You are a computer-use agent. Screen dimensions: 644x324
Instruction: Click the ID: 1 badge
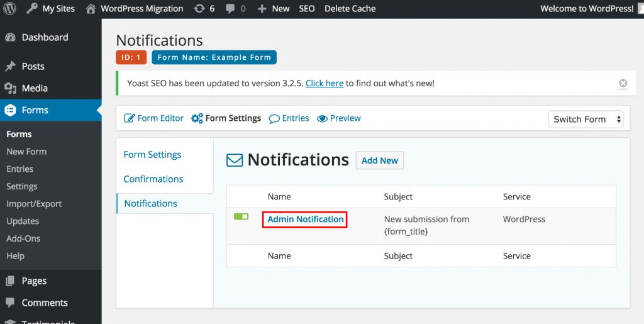point(131,57)
